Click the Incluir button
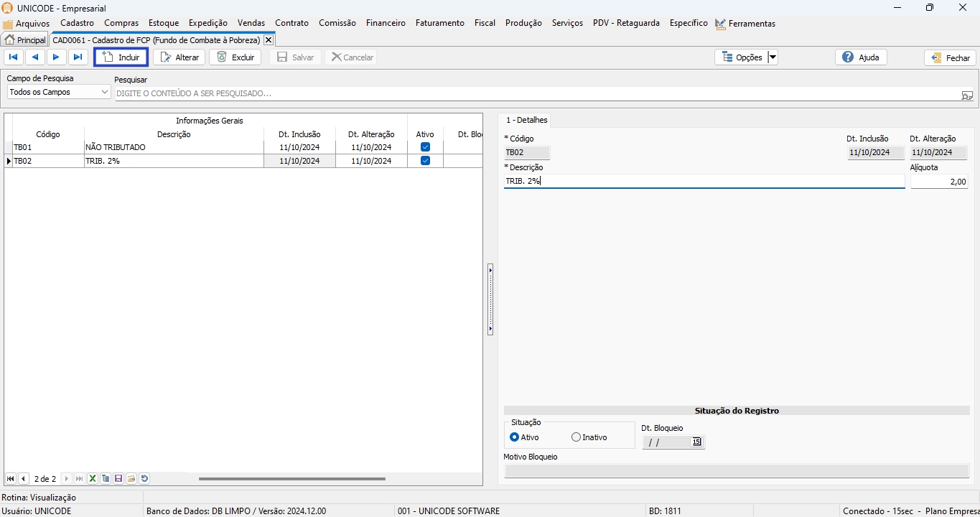 (x=121, y=57)
